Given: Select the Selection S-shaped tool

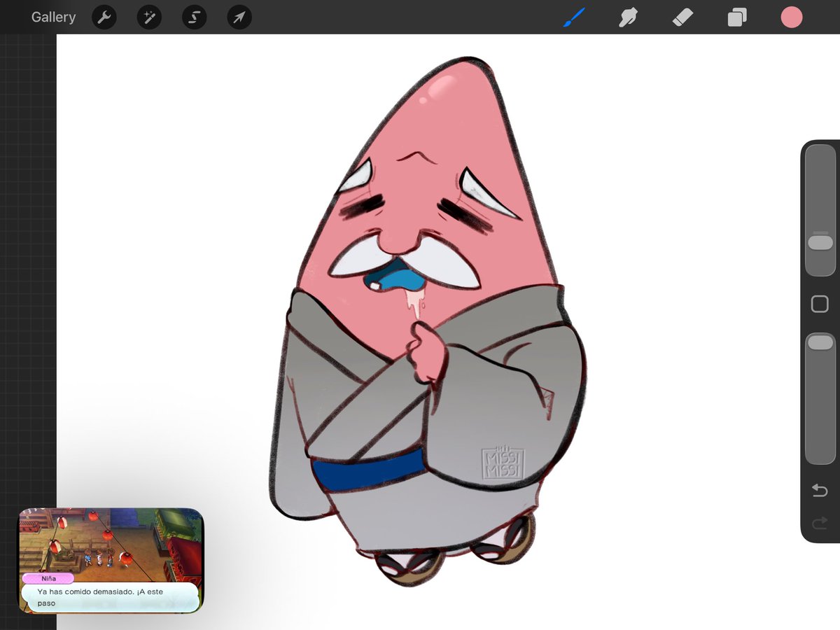Looking at the screenshot, I should pyautogui.click(x=195, y=17).
